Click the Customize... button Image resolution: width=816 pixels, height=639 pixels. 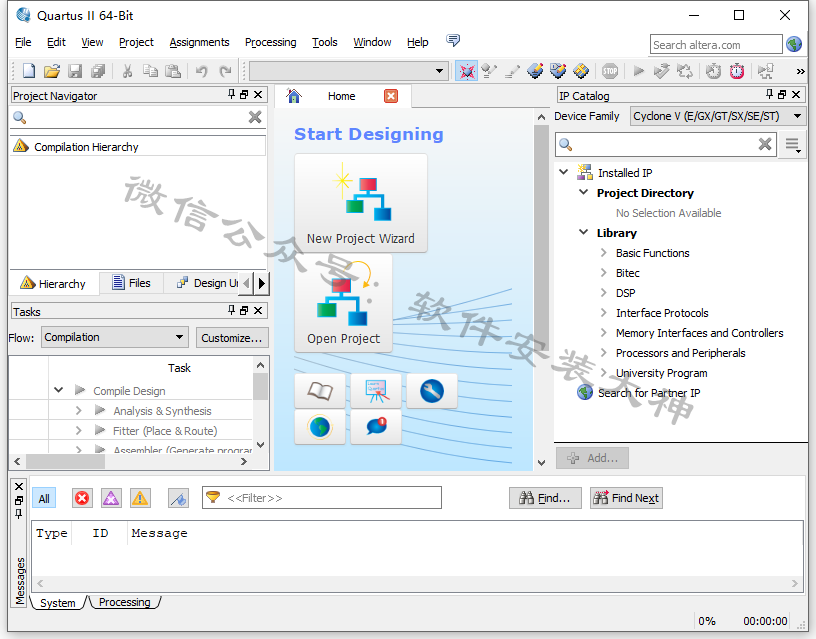pos(232,338)
